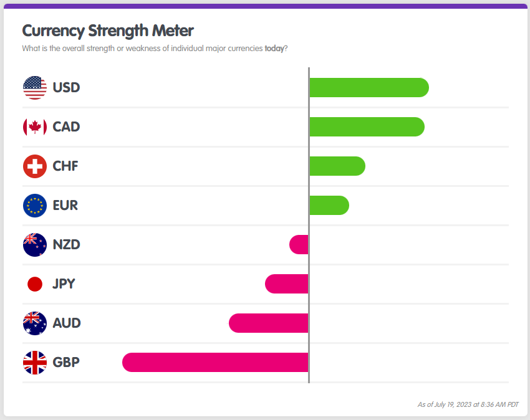Click the long pink GBP weakness bar
This screenshot has width=530, height=420.
(215, 363)
